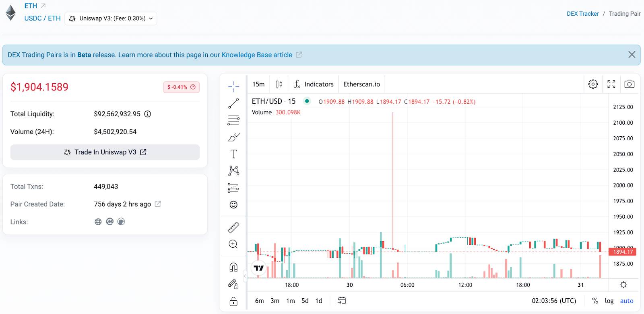Image resolution: width=644 pixels, height=314 pixels.
Task: Collapse the drawing toolbar with side arrow
Action: coord(245,276)
